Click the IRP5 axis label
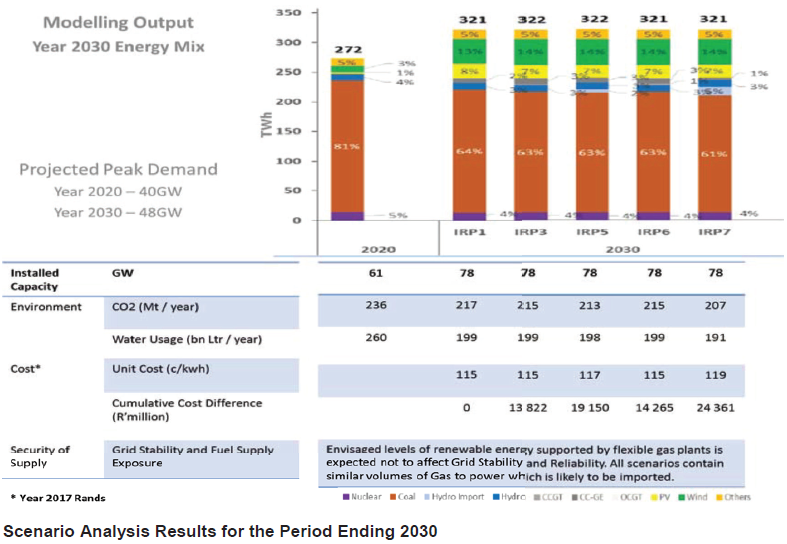The width and height of the screenshot is (787, 544). coord(592,232)
